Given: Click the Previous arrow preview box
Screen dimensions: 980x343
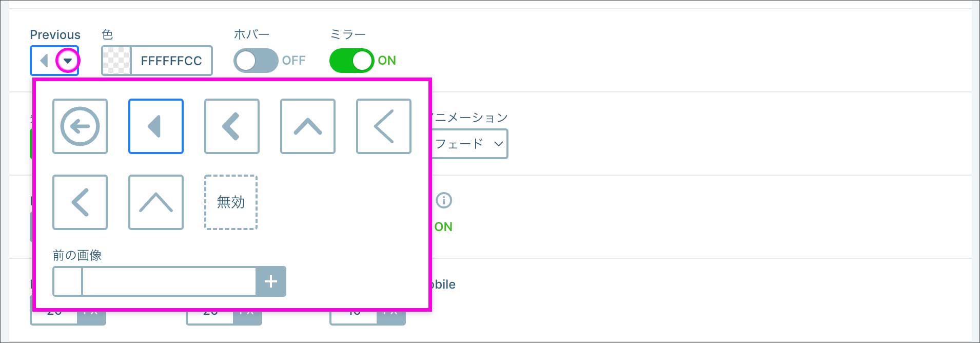Looking at the screenshot, I should coord(44,61).
